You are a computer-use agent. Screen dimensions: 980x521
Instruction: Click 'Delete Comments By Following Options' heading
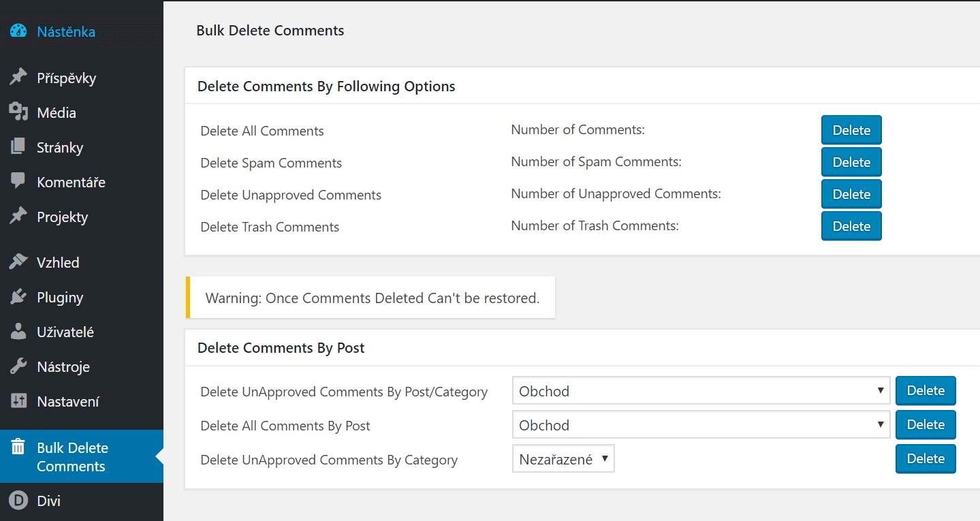pos(326,86)
